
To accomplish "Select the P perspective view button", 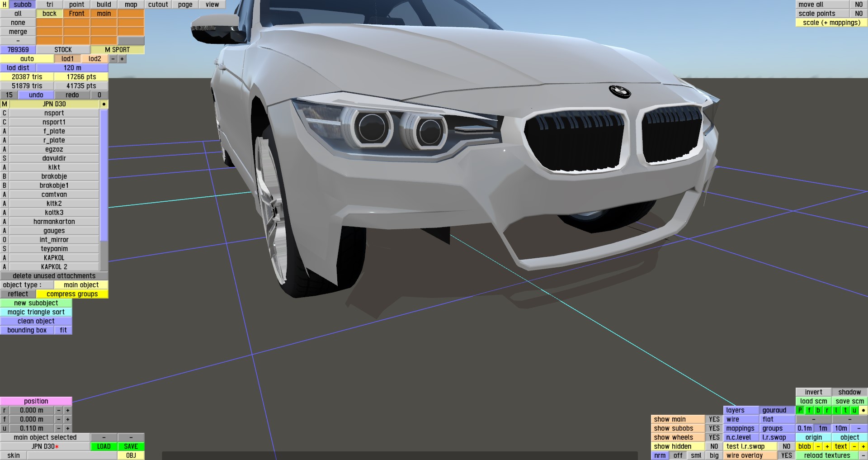I will [x=800, y=410].
